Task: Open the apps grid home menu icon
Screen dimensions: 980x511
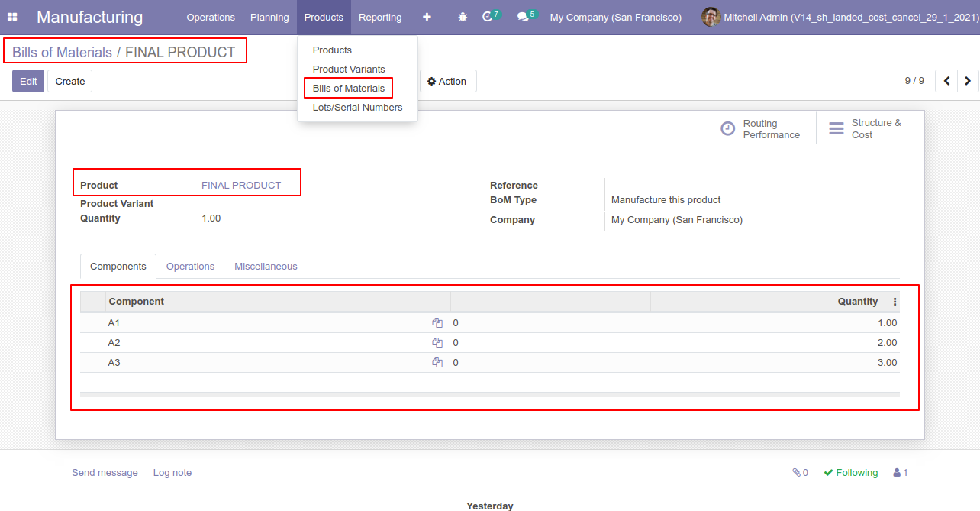Action: click(x=12, y=17)
